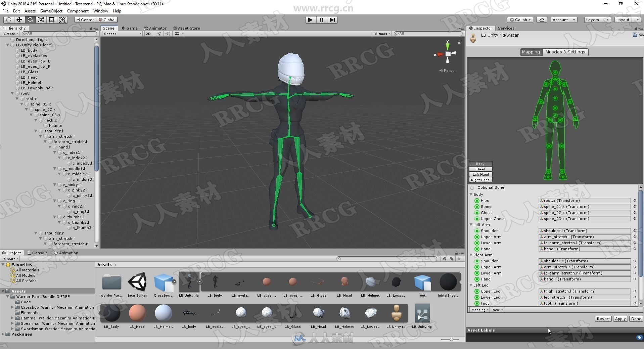Select the Move tool
644x349 pixels.
19,20
